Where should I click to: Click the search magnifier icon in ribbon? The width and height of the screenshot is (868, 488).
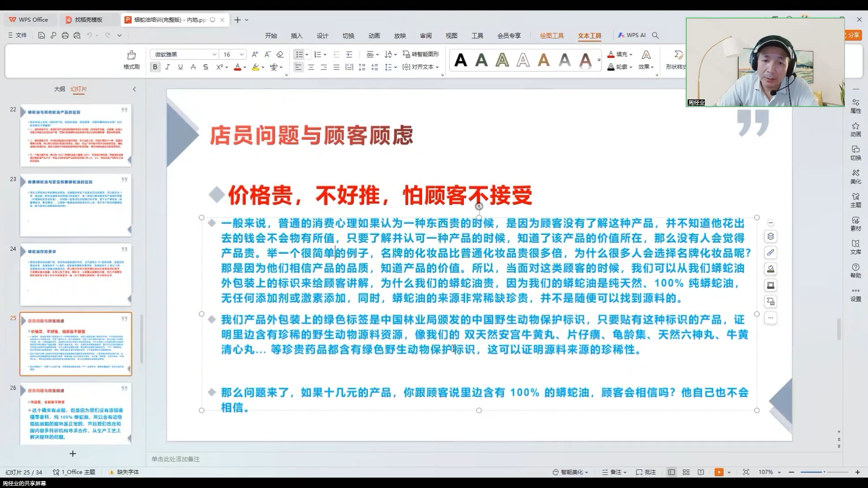click(656, 35)
